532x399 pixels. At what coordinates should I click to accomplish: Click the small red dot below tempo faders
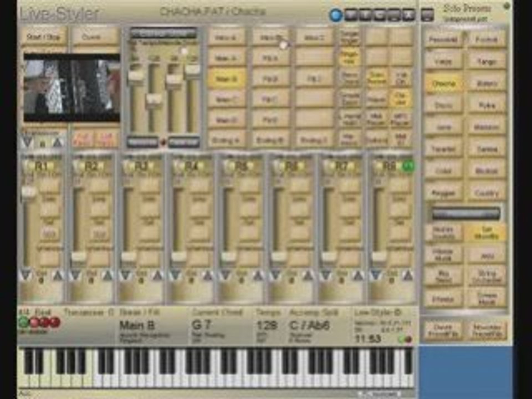tap(163, 142)
